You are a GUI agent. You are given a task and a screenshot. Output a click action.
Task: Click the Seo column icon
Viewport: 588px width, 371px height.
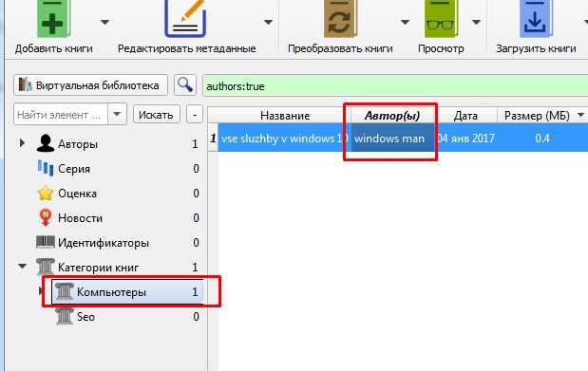pos(65,316)
